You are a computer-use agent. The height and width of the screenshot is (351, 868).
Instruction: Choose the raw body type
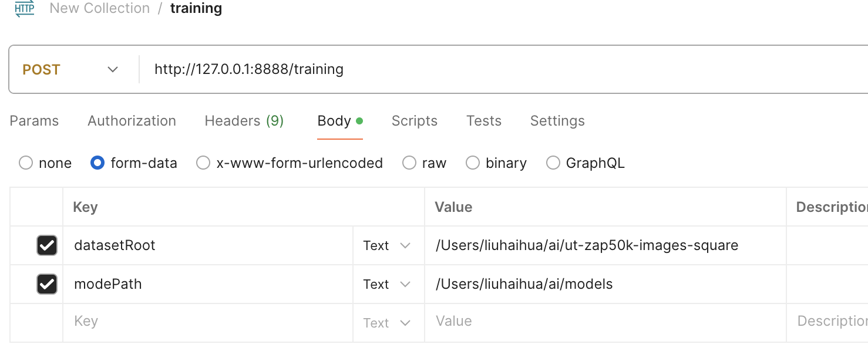pyautogui.click(x=409, y=163)
